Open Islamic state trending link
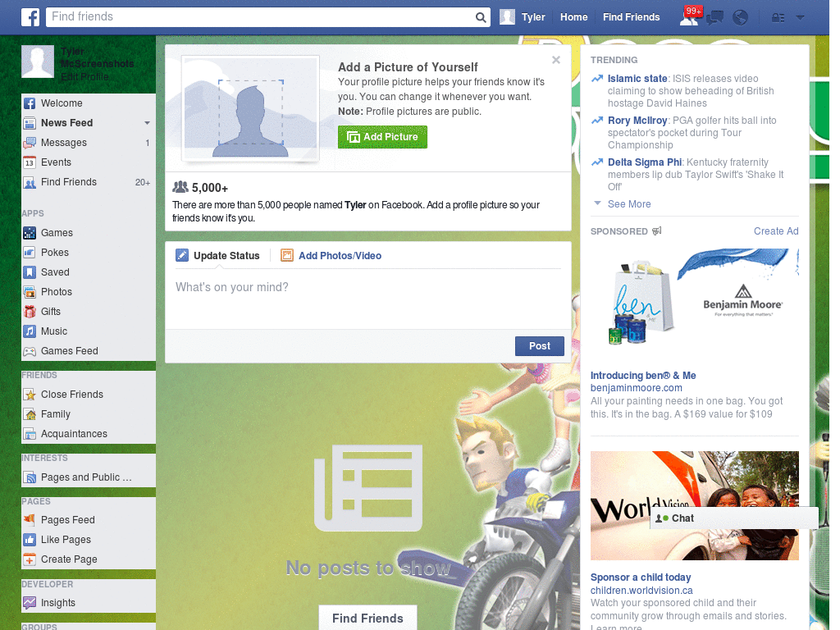Viewport: 840px width, 630px height. (637, 79)
